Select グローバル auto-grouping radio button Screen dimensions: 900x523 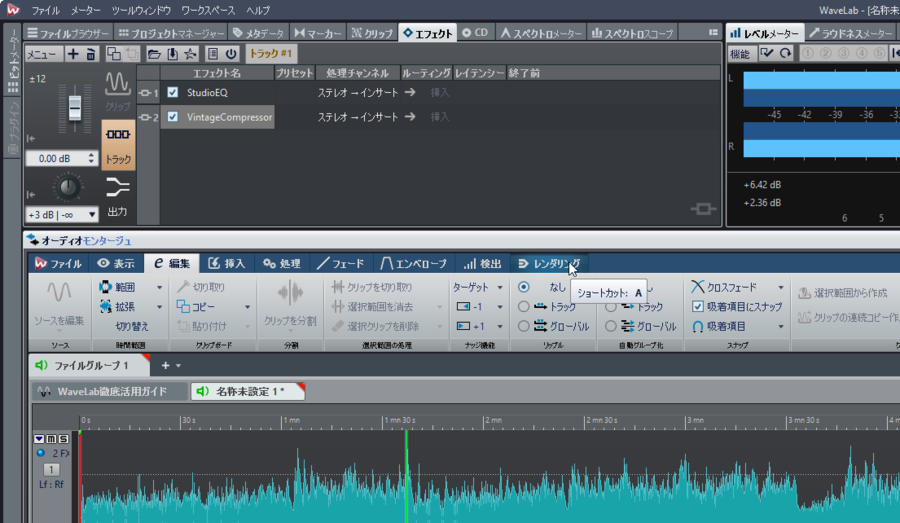(611, 326)
